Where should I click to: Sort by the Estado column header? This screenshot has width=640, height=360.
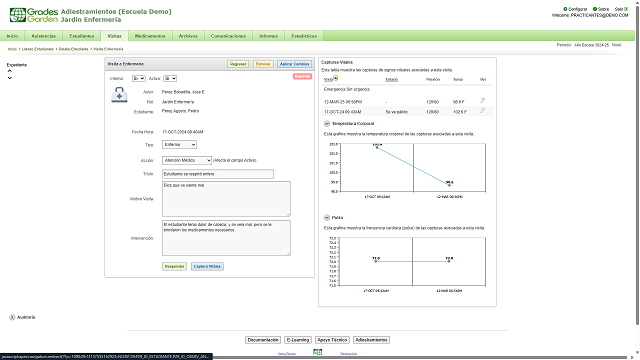click(392, 80)
